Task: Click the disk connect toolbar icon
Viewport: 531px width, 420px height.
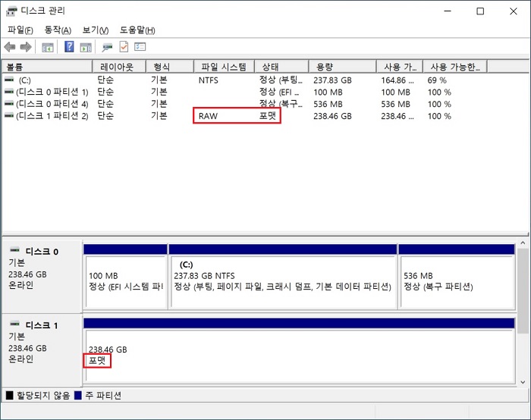Action: point(108,47)
